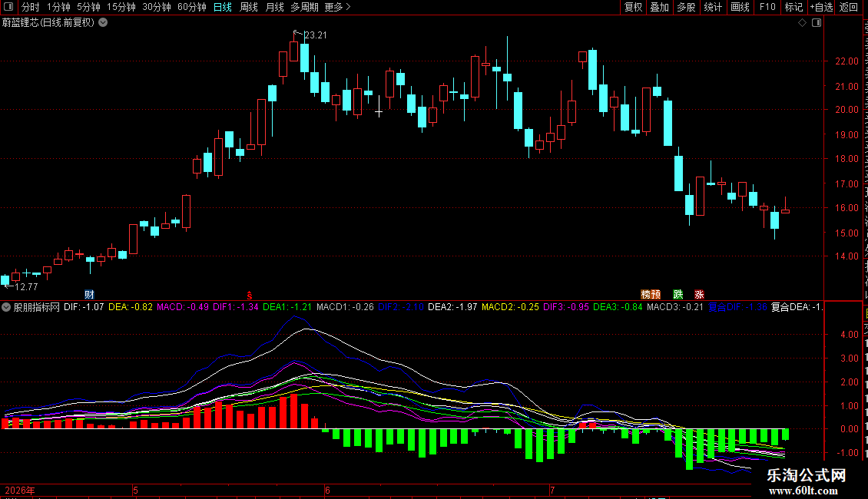This screenshot has width=868, height=499.
Task: Click month 5 marker on time axis
Action: tap(136, 490)
